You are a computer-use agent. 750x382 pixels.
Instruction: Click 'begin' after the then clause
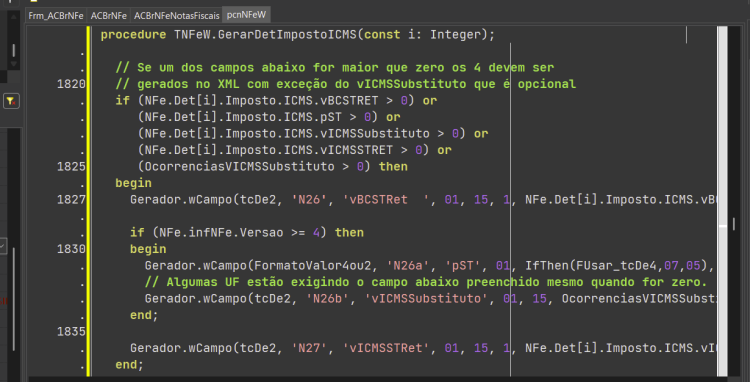coord(133,183)
